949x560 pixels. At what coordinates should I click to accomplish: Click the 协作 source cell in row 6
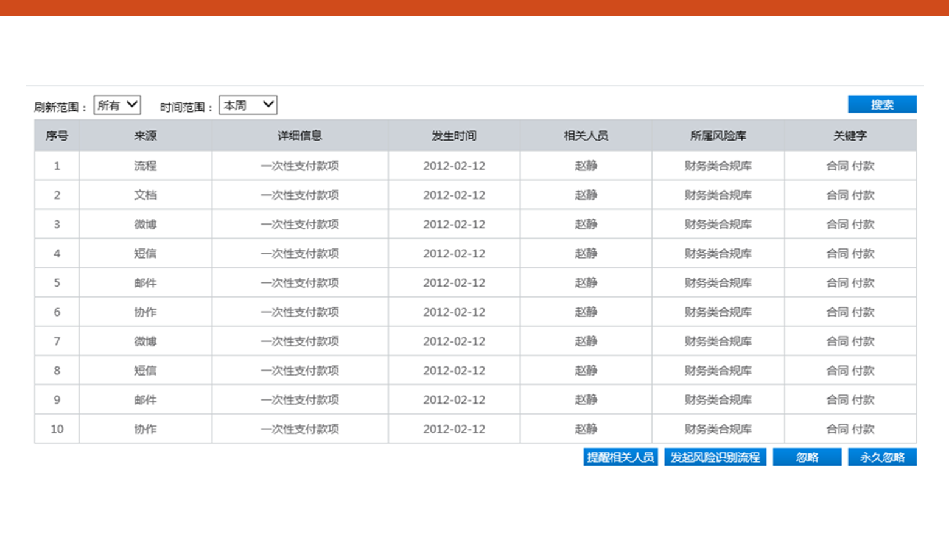pos(145,312)
